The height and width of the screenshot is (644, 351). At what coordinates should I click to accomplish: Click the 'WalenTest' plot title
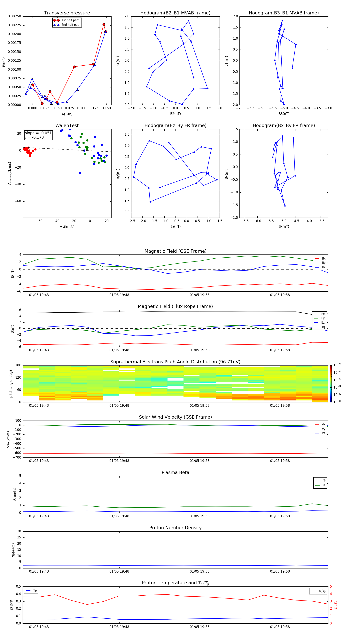coord(67,125)
